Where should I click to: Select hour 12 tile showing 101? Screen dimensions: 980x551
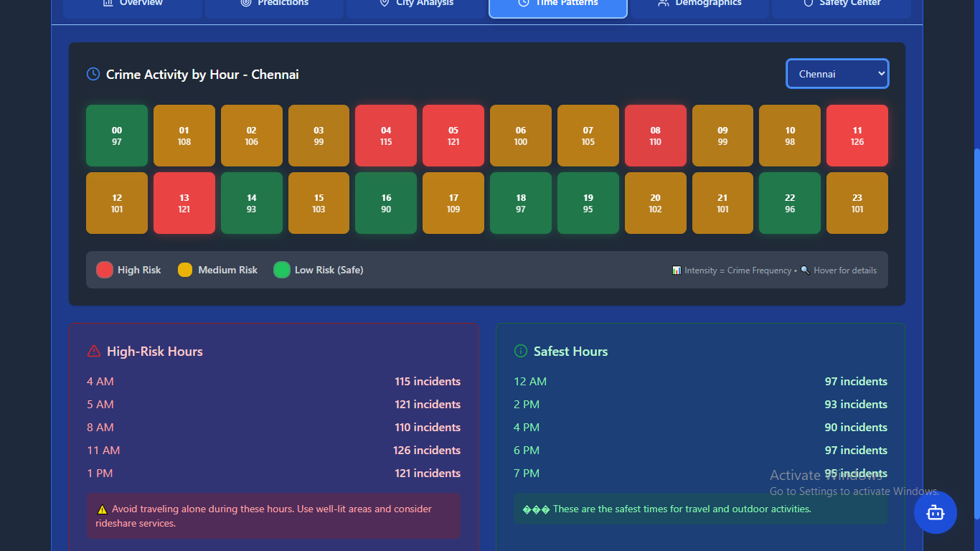pos(117,203)
